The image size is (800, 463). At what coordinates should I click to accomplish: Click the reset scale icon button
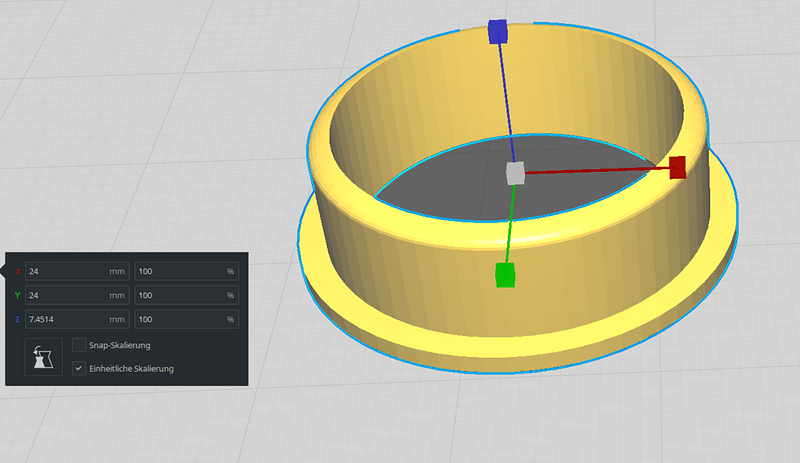[44, 357]
